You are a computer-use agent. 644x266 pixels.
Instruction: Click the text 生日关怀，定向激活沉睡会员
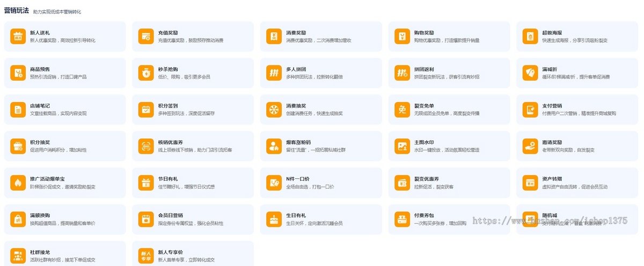click(x=314, y=223)
